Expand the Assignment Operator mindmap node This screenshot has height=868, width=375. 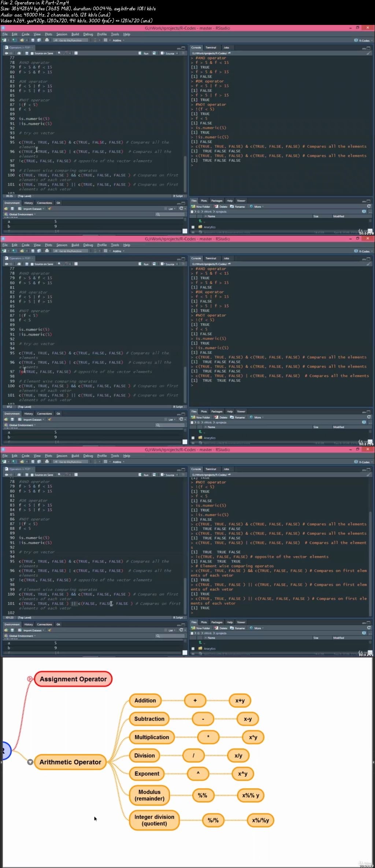point(30,679)
